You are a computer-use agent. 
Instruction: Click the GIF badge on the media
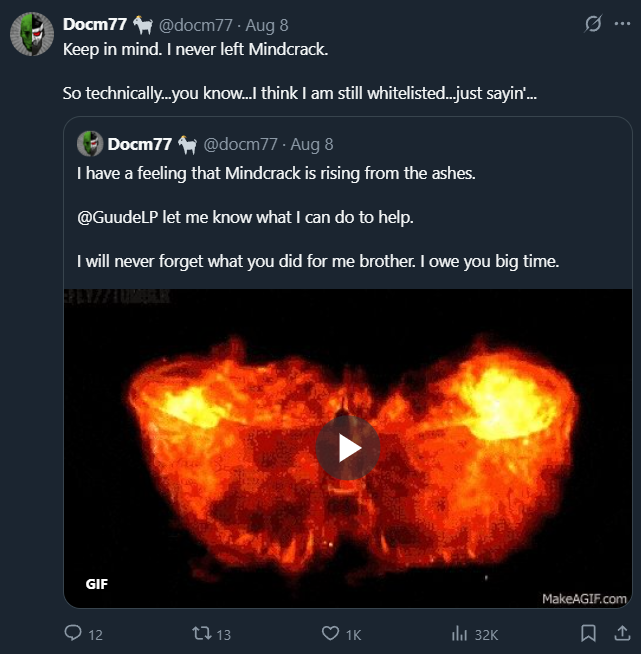[x=97, y=584]
